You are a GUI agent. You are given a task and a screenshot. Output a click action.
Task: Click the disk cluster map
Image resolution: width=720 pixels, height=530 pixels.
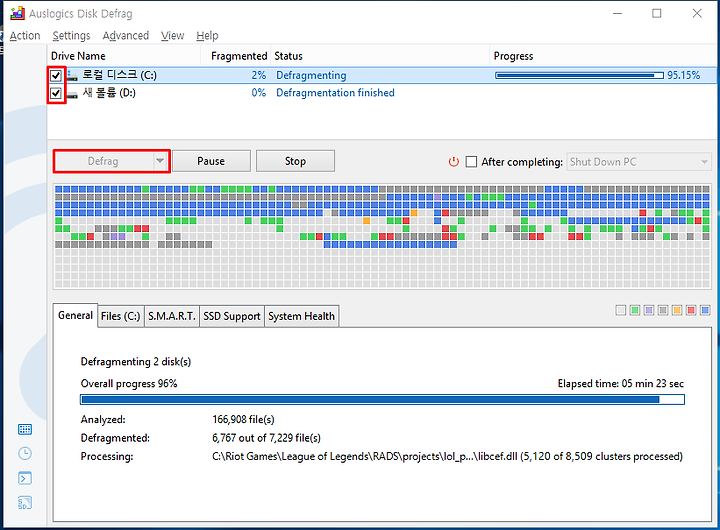point(382,237)
